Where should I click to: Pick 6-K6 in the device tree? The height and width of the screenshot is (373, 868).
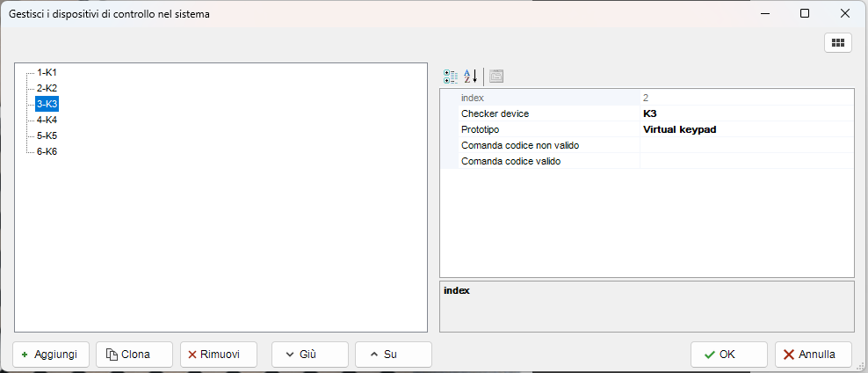coord(47,151)
